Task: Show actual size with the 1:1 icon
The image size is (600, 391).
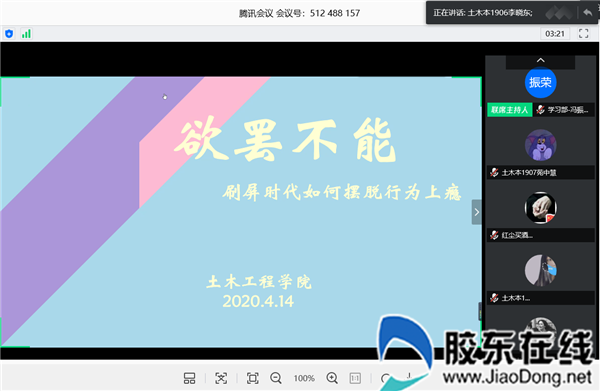Action: click(x=355, y=378)
